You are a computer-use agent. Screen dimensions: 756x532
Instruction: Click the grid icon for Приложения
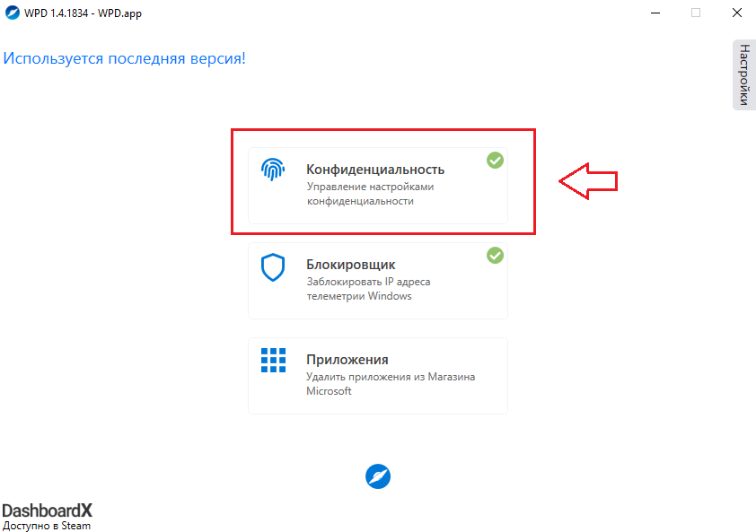click(273, 360)
